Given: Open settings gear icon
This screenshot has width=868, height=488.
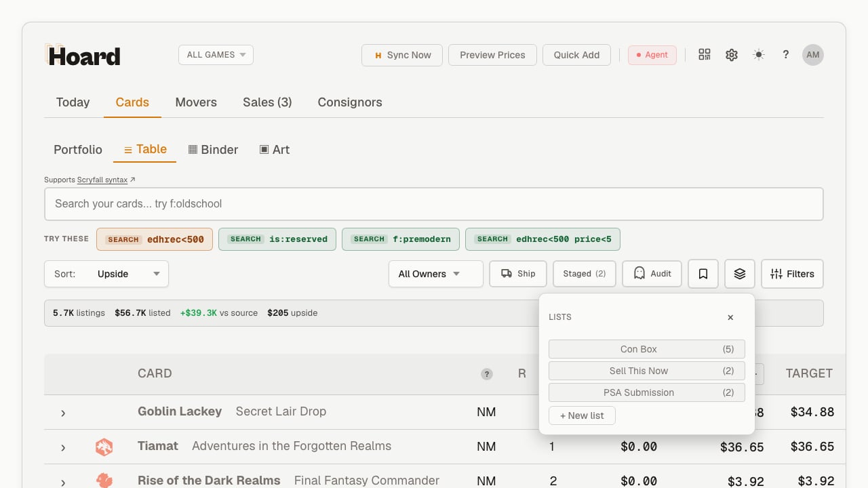Looking at the screenshot, I should point(732,55).
